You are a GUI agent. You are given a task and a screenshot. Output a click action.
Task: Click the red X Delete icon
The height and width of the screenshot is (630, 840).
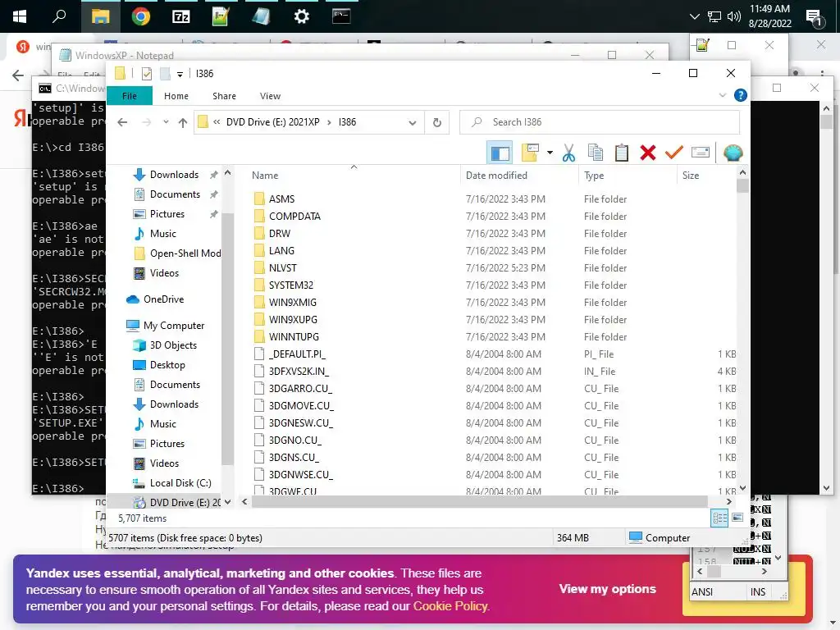[648, 153]
